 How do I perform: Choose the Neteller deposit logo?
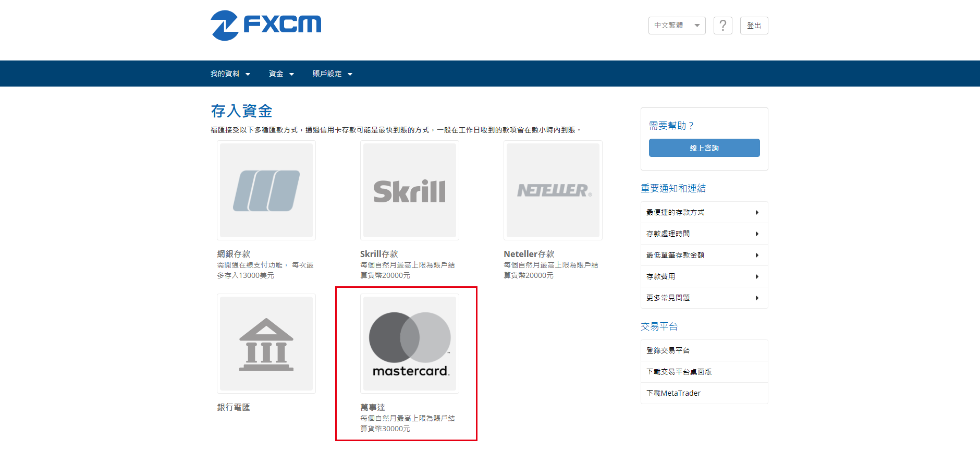553,190
